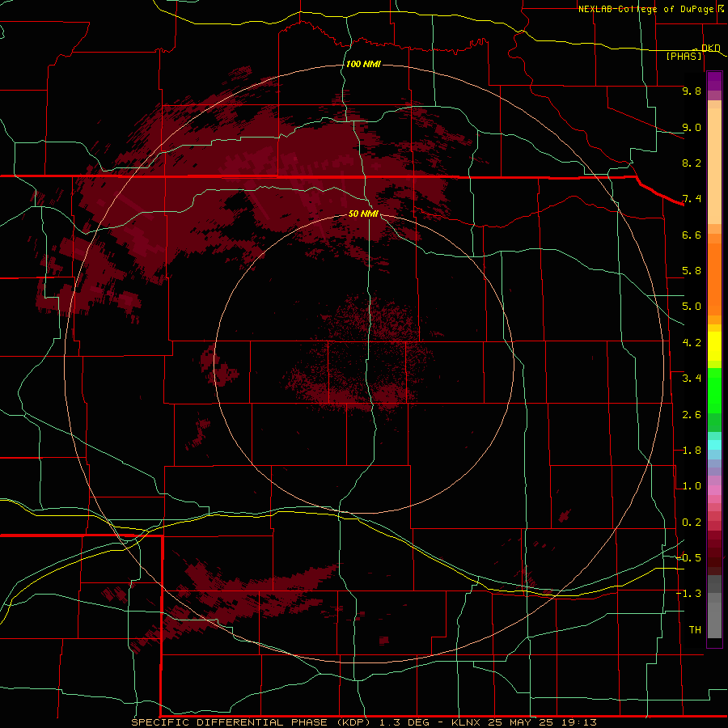
Task: Click the TH threshold legend label
Action: click(695, 630)
